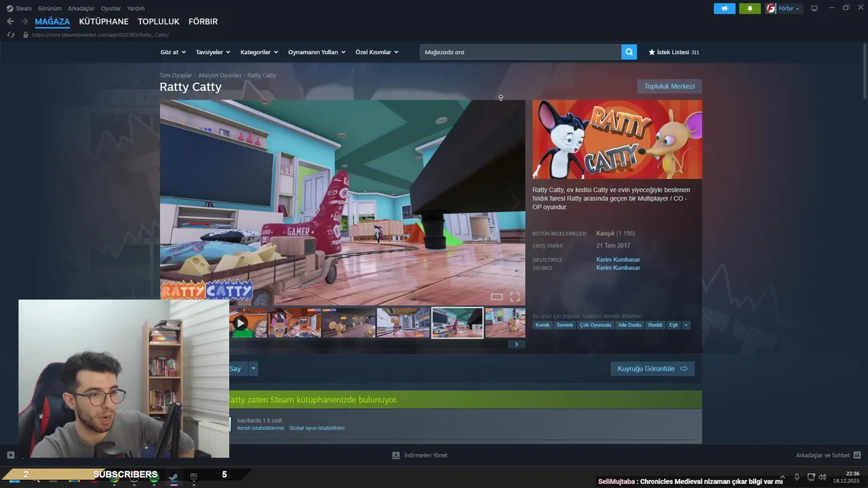
Task: Switch to the KÜTÜPHANE tab
Action: tap(104, 22)
